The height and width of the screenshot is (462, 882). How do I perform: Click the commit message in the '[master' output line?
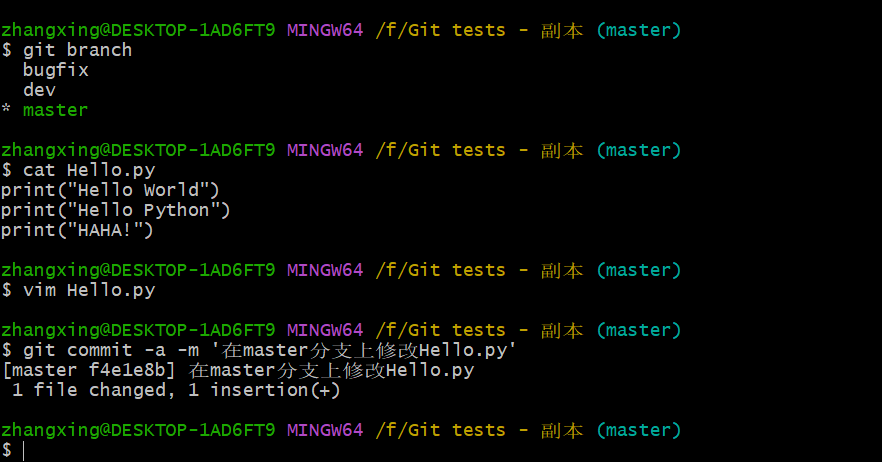[x=331, y=370]
